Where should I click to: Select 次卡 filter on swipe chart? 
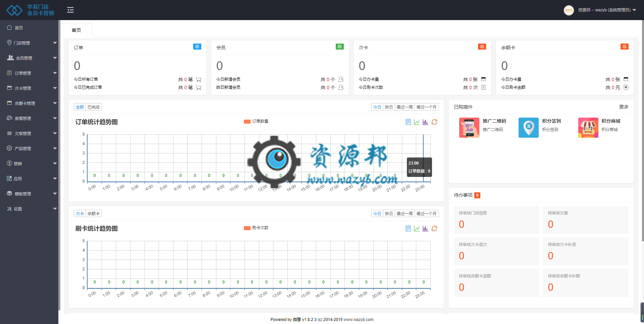(80, 214)
